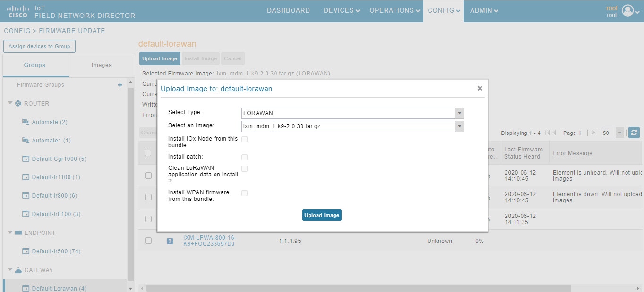Open the DEVICES menu

tap(341, 10)
